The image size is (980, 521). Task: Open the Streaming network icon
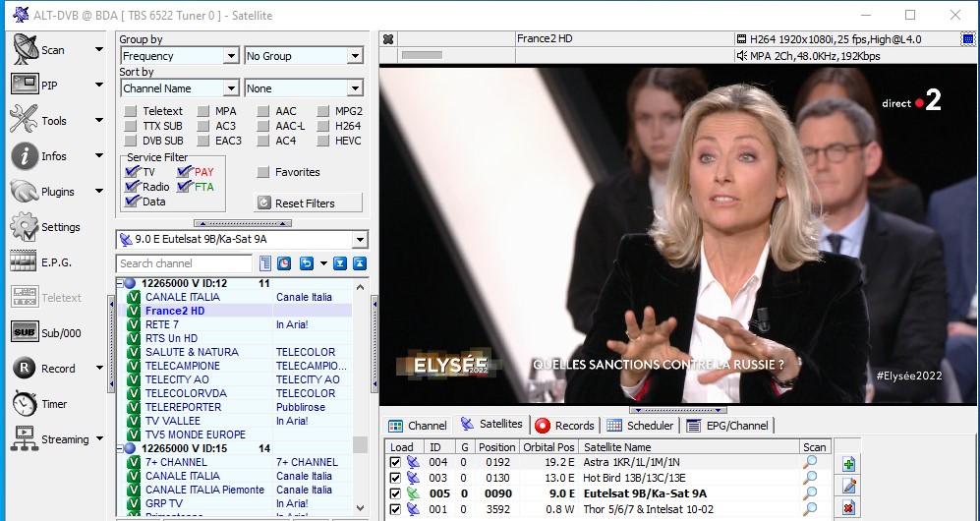(x=25, y=439)
